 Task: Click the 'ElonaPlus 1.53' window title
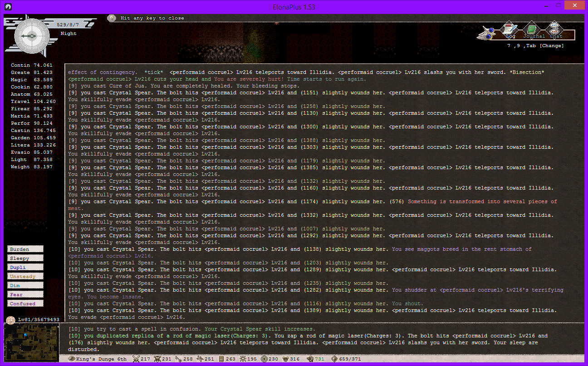pyautogui.click(x=294, y=7)
